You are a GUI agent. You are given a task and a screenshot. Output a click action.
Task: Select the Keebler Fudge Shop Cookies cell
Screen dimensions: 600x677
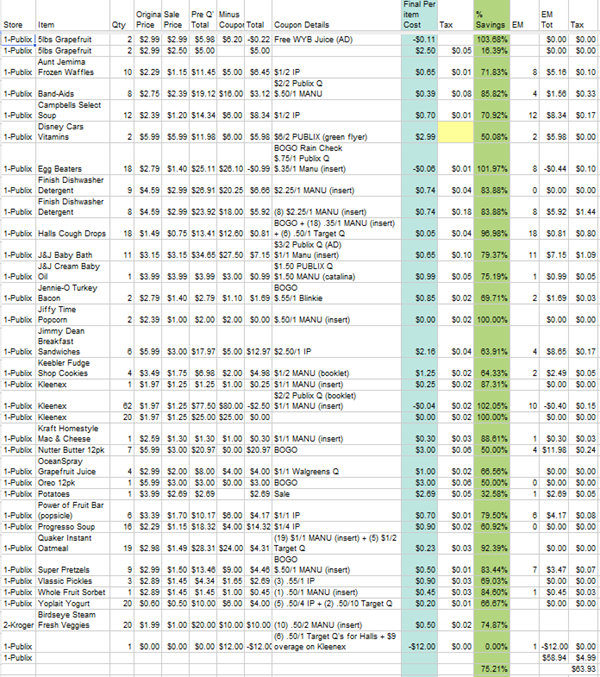pyautogui.click(x=73, y=368)
